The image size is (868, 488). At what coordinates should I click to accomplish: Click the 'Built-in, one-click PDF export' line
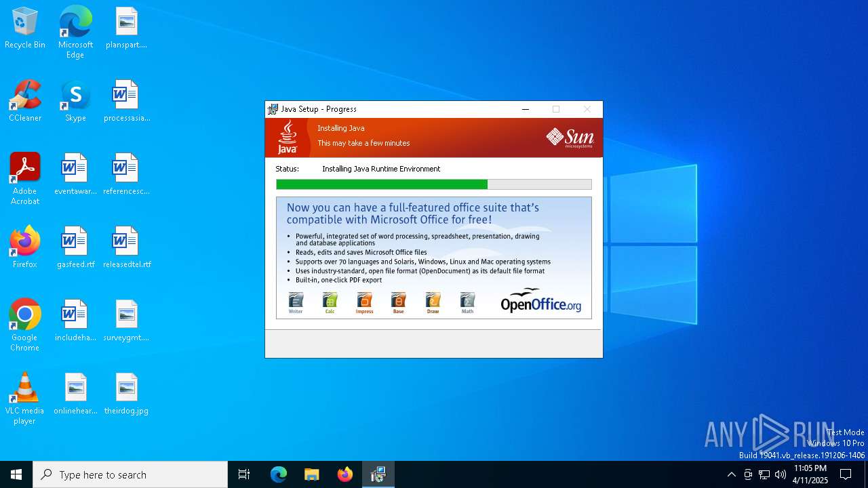coord(338,280)
